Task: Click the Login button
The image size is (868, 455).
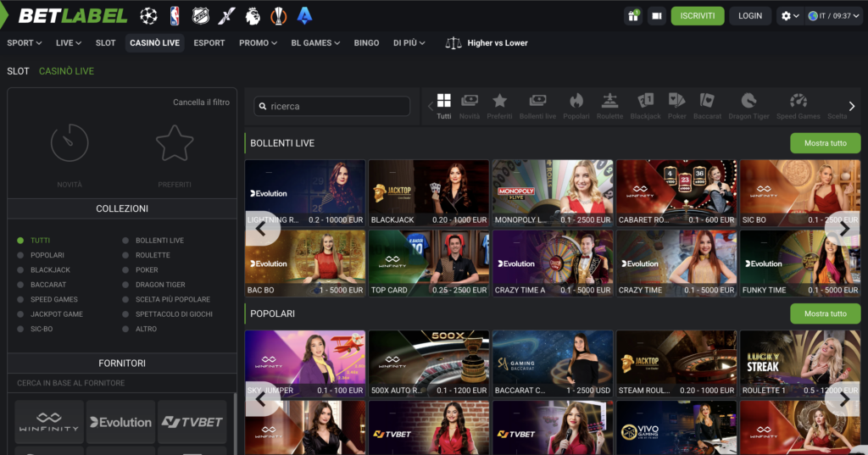Action: (x=750, y=16)
